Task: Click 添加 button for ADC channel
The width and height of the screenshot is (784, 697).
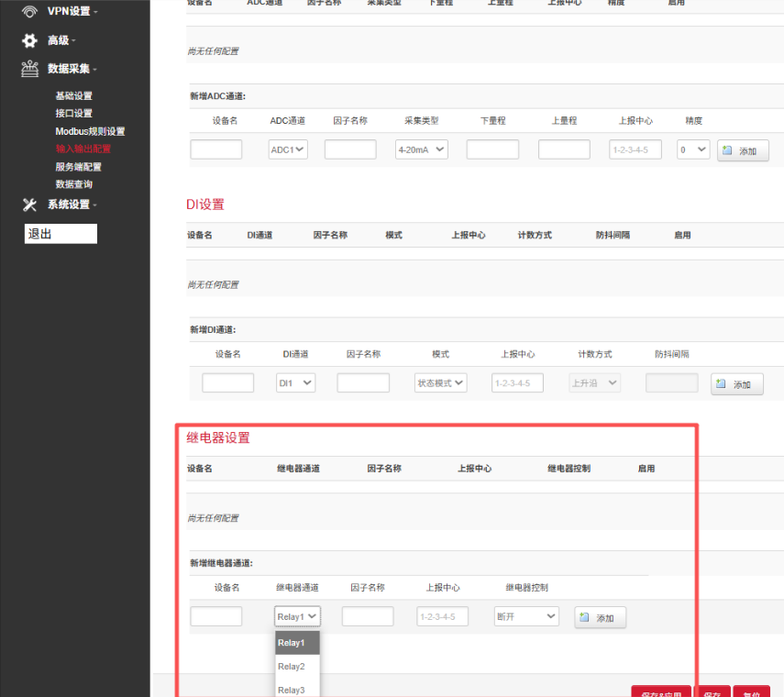Action: 743,150
